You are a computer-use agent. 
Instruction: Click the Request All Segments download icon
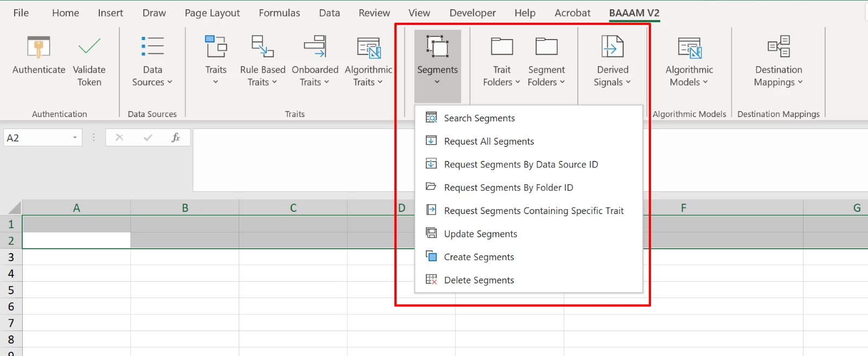click(x=431, y=141)
